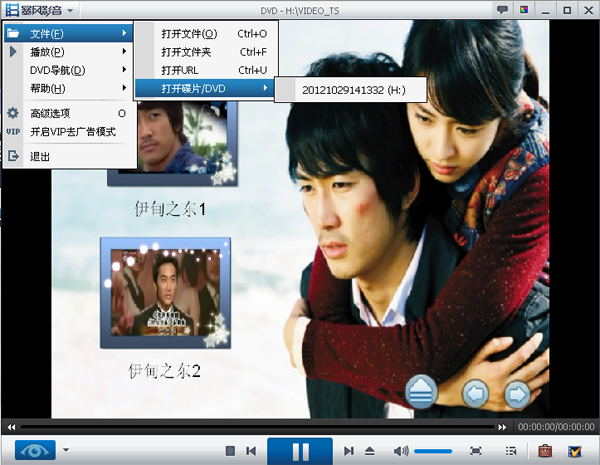Click the arrow at the right of 播放(P)
The height and width of the screenshot is (465, 600).
(x=124, y=51)
